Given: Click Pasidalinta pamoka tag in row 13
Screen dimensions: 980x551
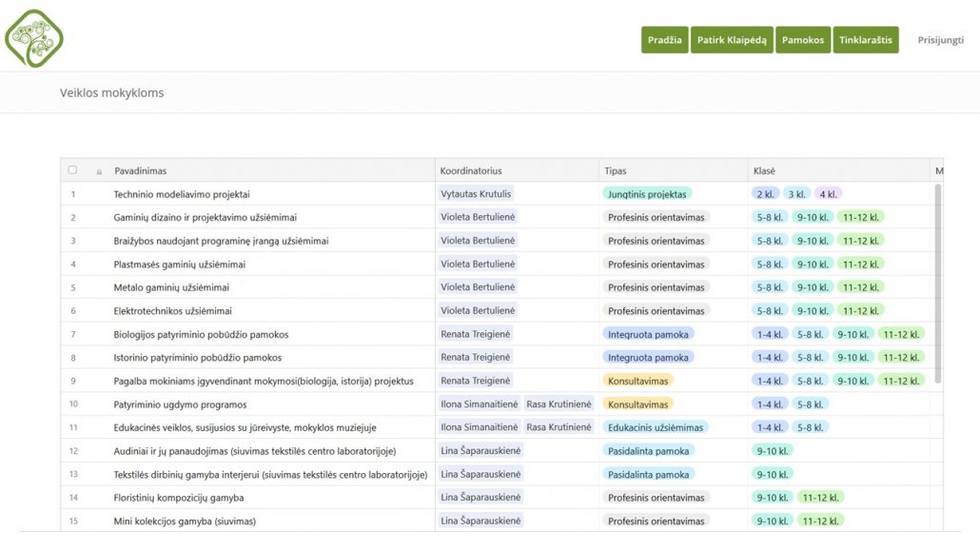Looking at the screenshot, I should tap(648, 475).
